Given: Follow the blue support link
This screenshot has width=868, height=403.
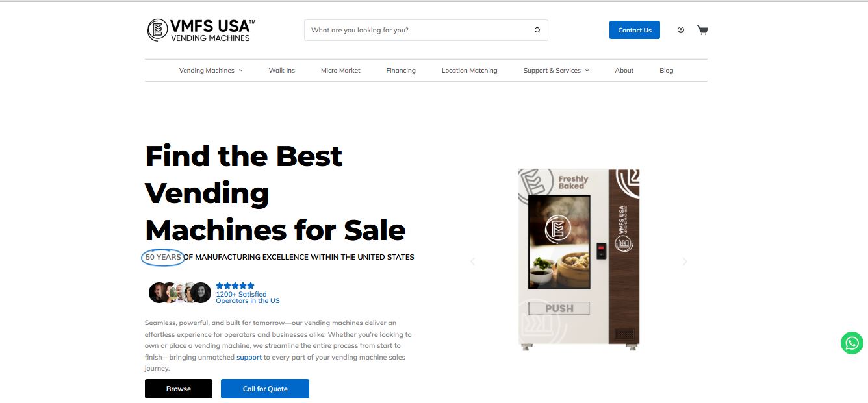Looking at the screenshot, I should pyautogui.click(x=249, y=358).
